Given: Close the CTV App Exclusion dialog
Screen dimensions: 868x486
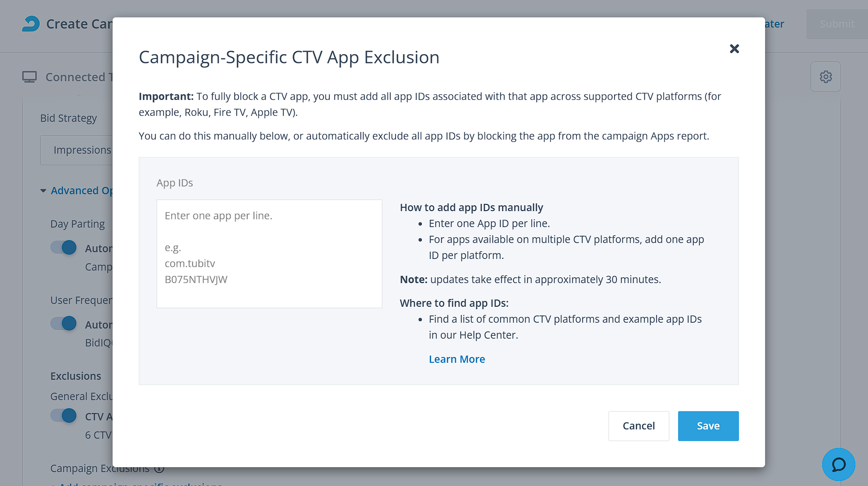Looking at the screenshot, I should click(734, 49).
